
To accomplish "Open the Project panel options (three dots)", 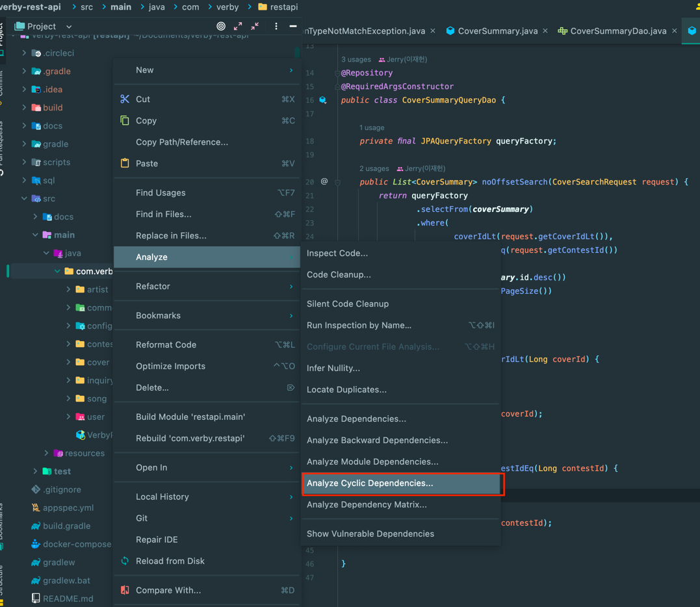I will click(x=276, y=27).
